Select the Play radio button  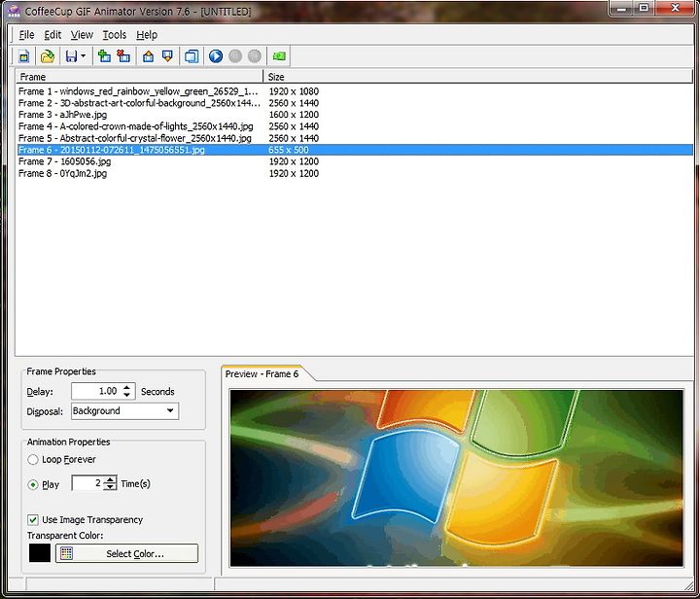[33, 484]
